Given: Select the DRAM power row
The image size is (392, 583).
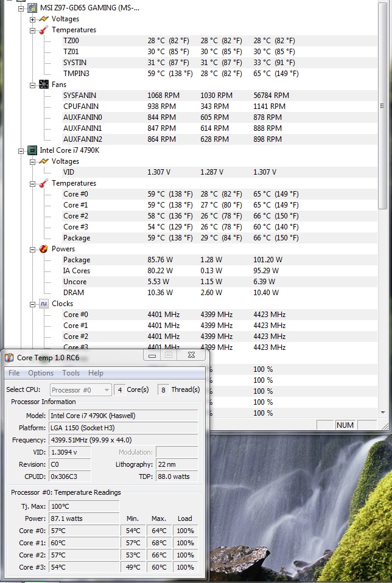Looking at the screenshot, I should [x=219, y=293].
